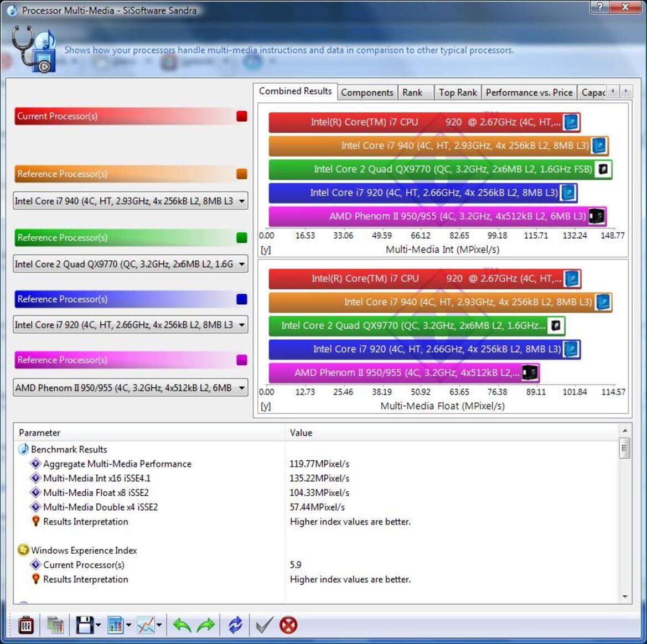Click the Multi-Media Float (MPixel/s) axis label

pos(442,406)
